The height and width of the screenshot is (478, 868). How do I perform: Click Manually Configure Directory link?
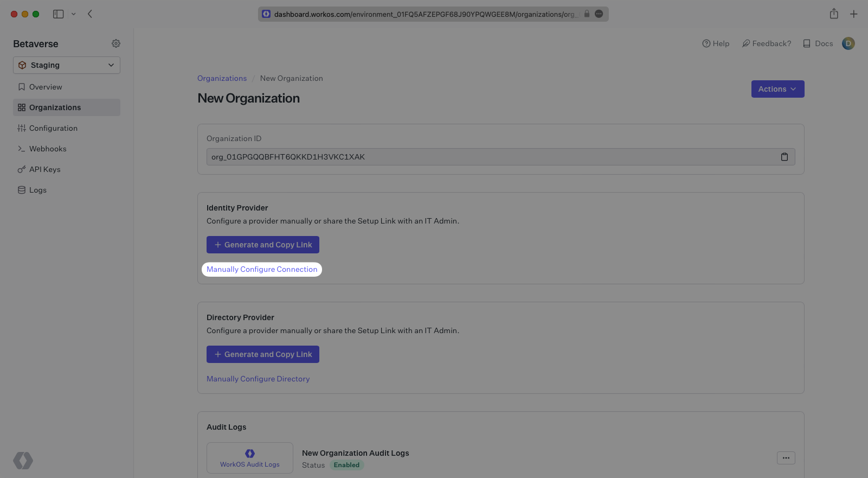[x=258, y=379]
